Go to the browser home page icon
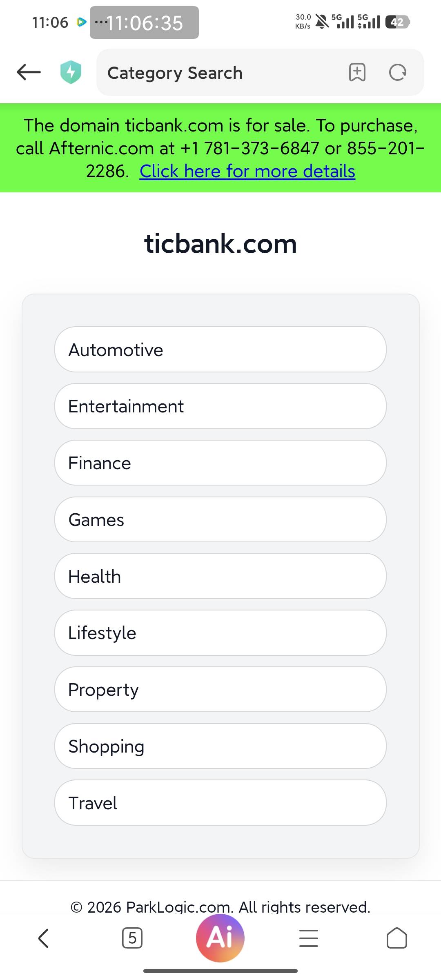The width and height of the screenshot is (441, 980). [x=396, y=938]
